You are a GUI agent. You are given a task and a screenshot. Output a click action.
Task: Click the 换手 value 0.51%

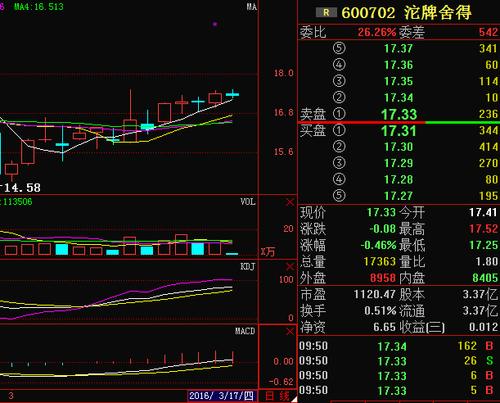[380, 311]
